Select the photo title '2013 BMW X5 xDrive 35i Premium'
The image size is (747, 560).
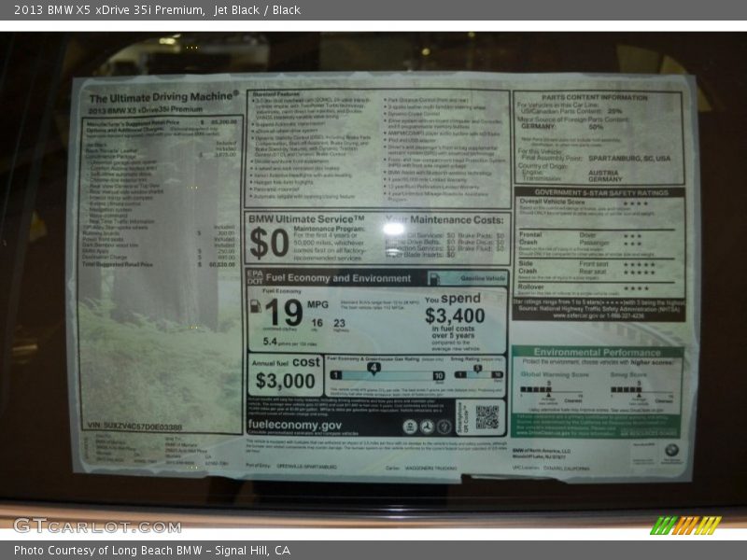[109, 10]
